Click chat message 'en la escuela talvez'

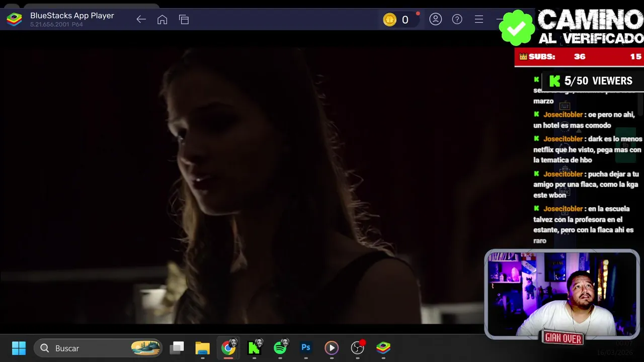coord(584,225)
